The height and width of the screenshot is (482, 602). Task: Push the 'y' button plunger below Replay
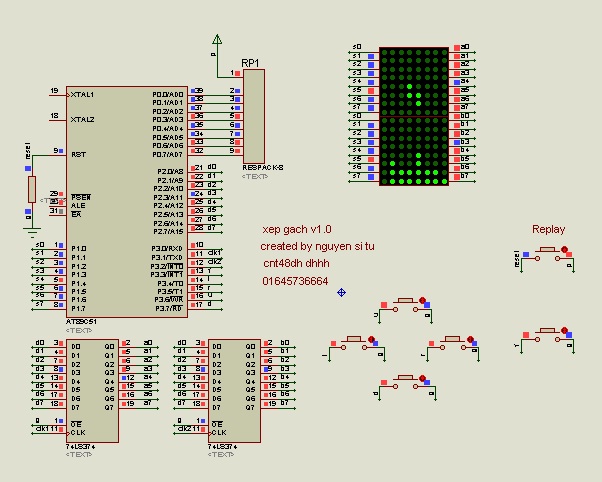pyautogui.click(x=547, y=330)
